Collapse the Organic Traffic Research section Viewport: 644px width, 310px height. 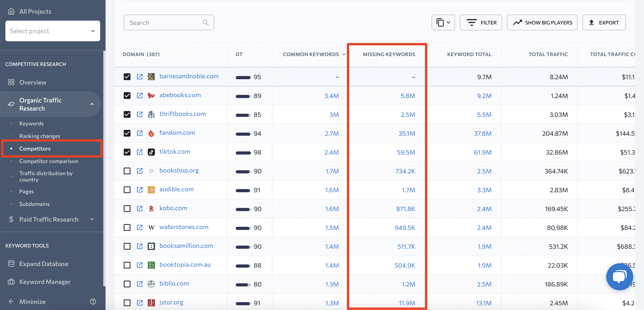[92, 104]
